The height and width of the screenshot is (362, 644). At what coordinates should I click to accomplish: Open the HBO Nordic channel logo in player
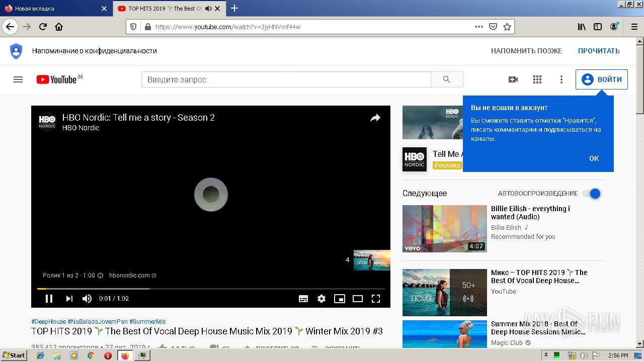click(47, 121)
